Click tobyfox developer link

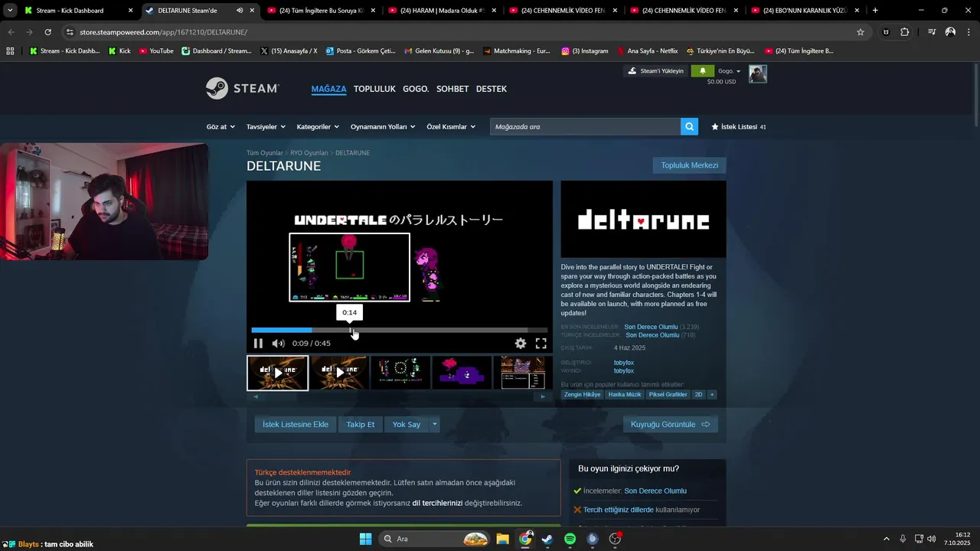tap(624, 362)
